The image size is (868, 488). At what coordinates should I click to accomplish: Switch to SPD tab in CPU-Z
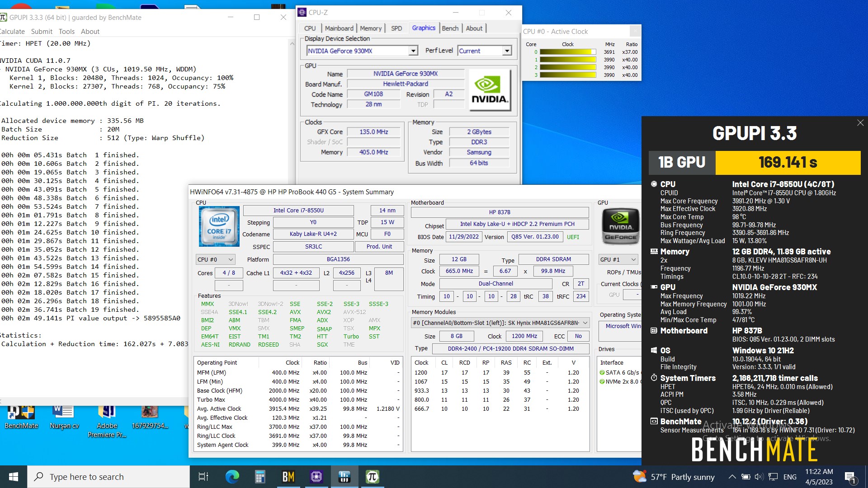pyautogui.click(x=396, y=28)
